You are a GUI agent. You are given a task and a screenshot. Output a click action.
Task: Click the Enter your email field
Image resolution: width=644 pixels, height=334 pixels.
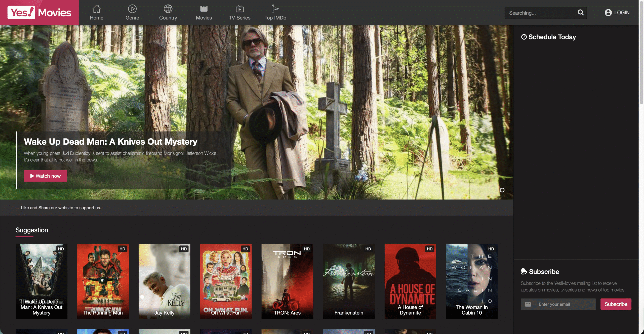tap(558, 304)
